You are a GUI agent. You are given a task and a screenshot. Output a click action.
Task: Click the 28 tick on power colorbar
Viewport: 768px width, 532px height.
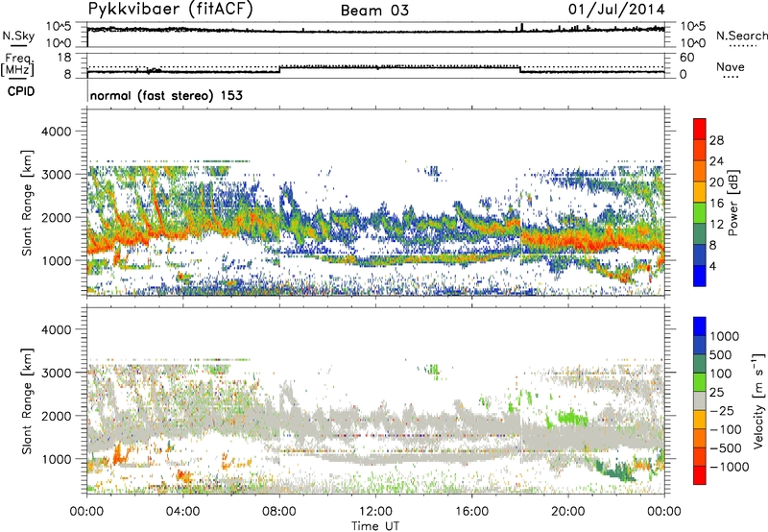pyautogui.click(x=716, y=140)
